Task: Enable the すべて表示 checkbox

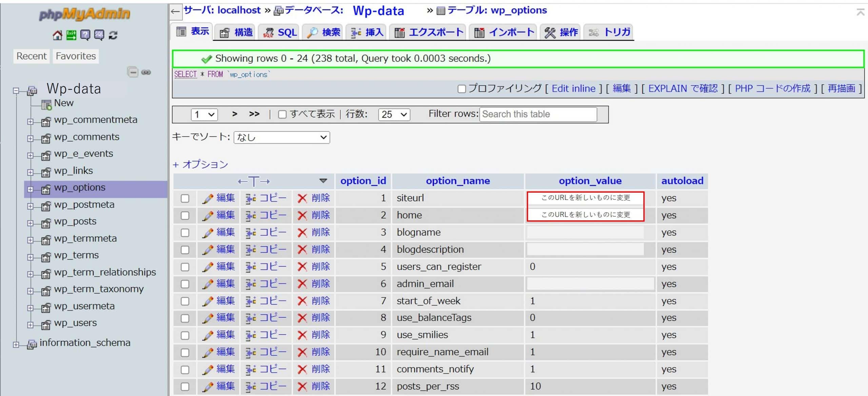Action: click(282, 115)
